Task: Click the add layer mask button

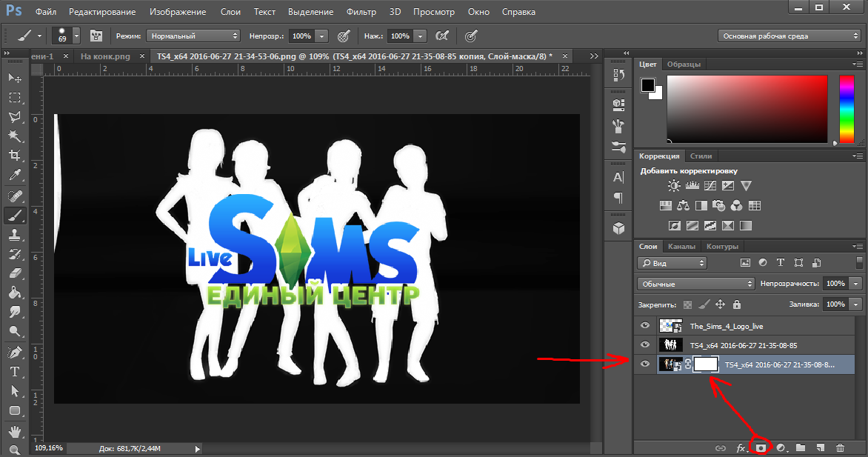Action: pyautogui.click(x=761, y=447)
